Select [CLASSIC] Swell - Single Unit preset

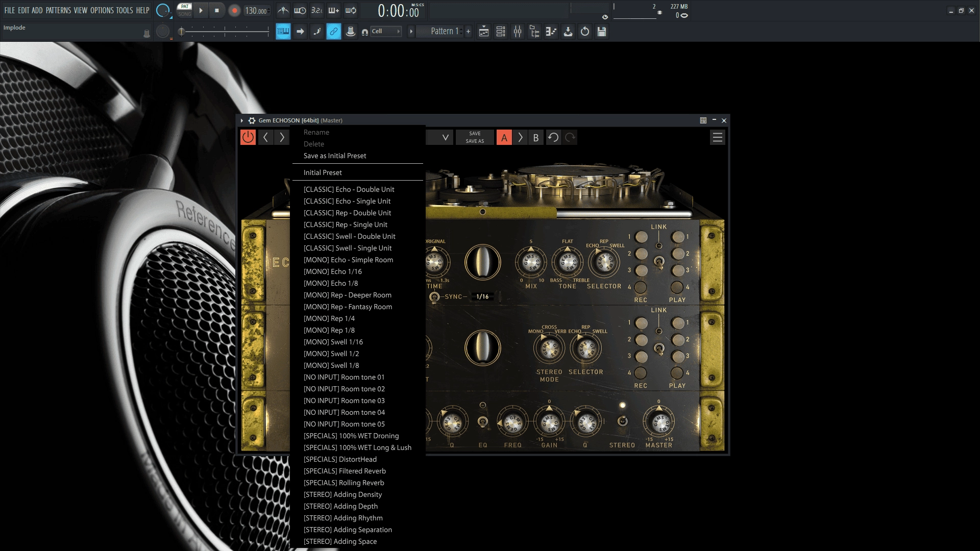[358, 248]
